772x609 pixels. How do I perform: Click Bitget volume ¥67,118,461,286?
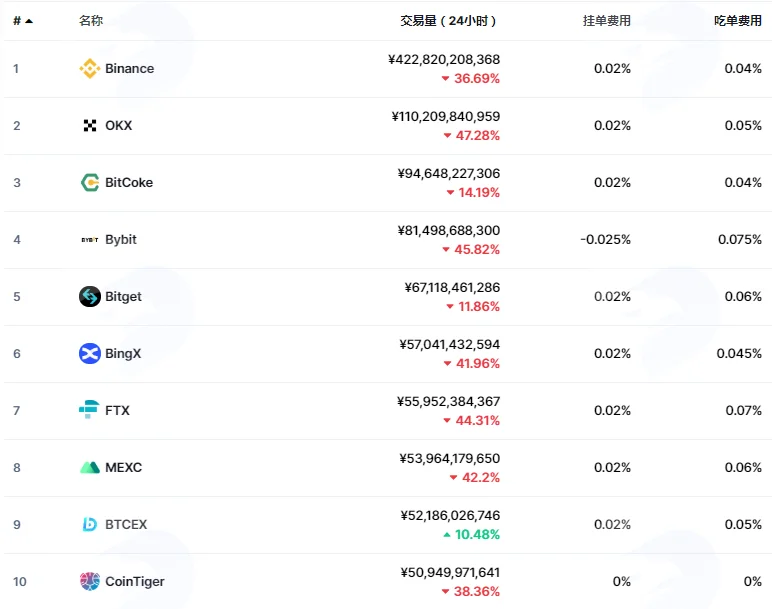(452, 288)
